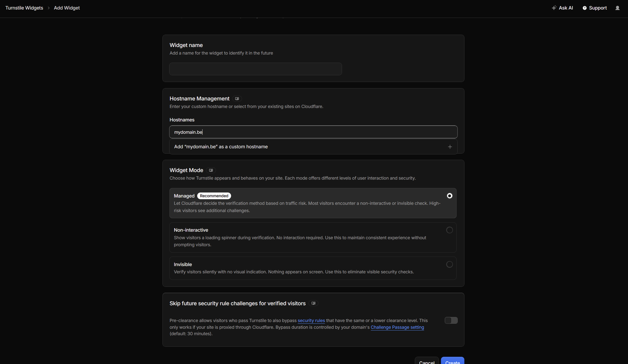Click the Hostnames combo box field
Image resolution: width=628 pixels, height=364 pixels.
pyautogui.click(x=313, y=132)
